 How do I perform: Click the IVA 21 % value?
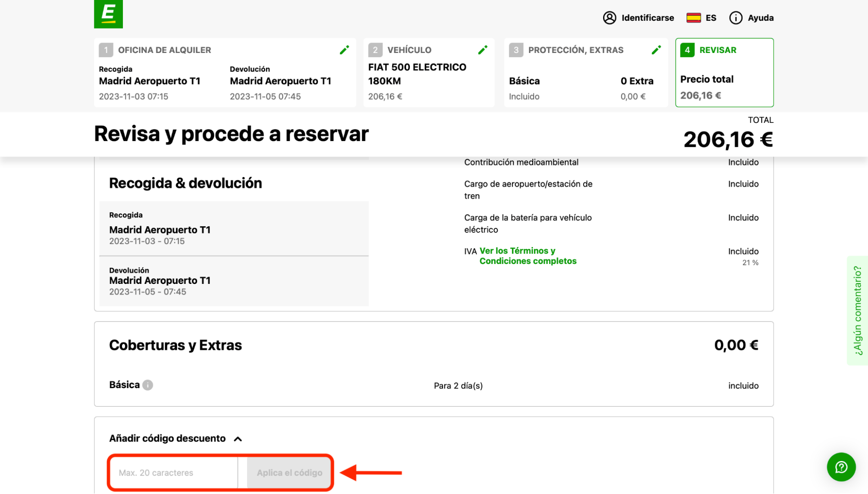750,263
